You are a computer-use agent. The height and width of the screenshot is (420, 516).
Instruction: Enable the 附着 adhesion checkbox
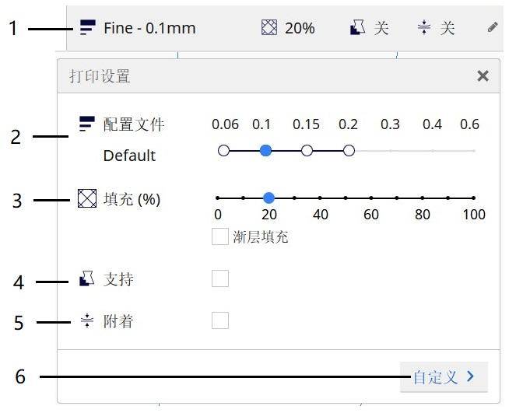[x=220, y=320]
